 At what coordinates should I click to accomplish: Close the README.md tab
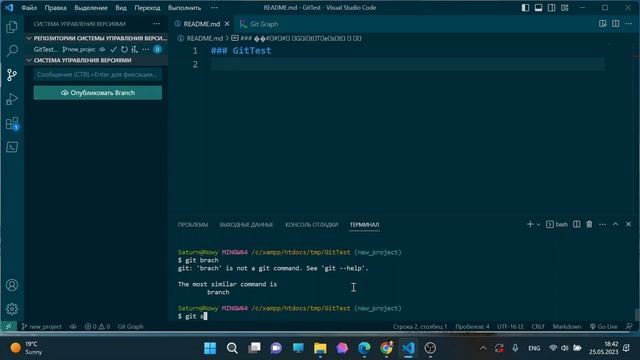pyautogui.click(x=227, y=24)
